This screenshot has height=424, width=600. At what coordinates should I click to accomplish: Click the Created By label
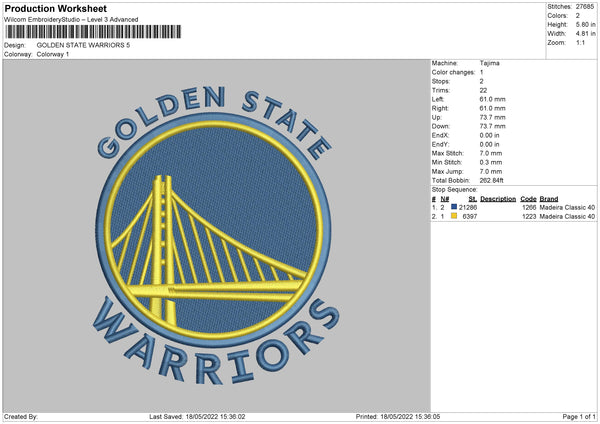(x=21, y=417)
